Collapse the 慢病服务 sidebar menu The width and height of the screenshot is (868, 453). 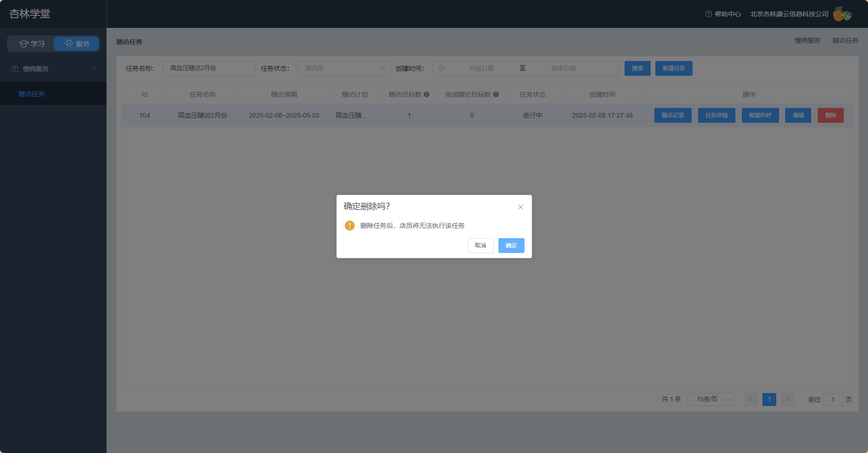click(x=53, y=69)
